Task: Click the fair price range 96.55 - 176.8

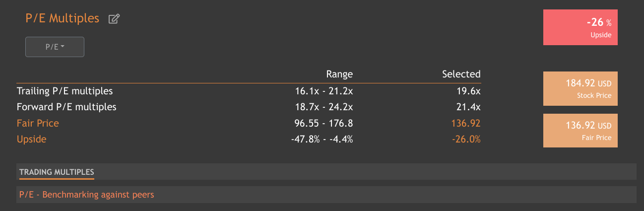Action: 323,123
